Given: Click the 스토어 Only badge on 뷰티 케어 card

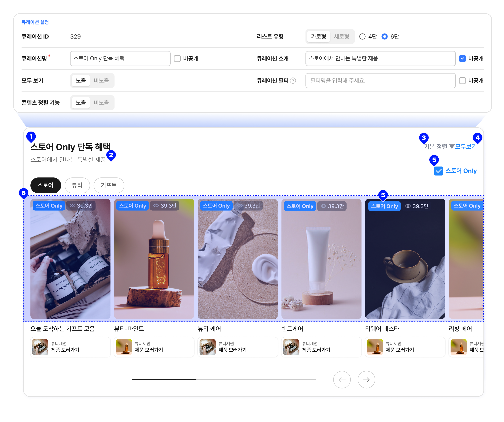Looking at the screenshot, I should point(216,206).
